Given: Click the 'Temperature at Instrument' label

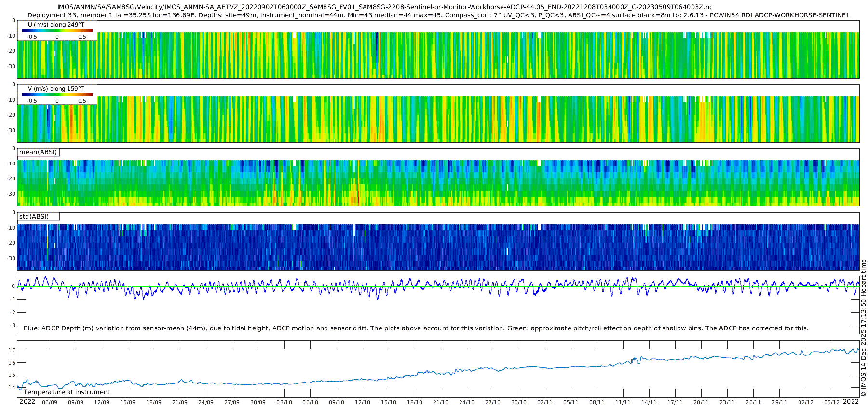Looking at the screenshot, I should pos(67,392).
